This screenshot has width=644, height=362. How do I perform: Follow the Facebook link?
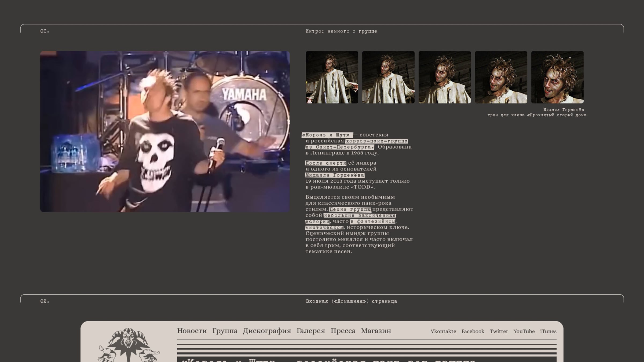(x=473, y=331)
